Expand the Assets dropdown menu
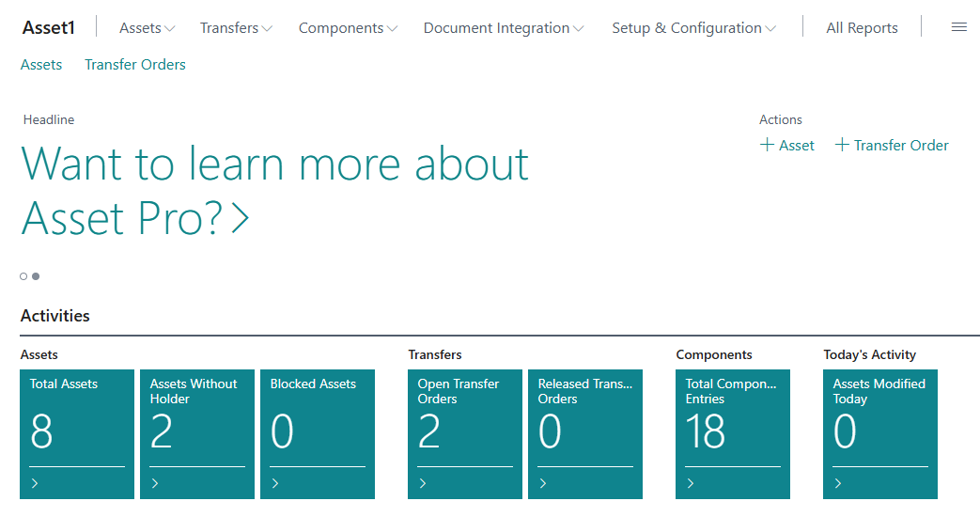This screenshot has height=517, width=980. tap(147, 28)
